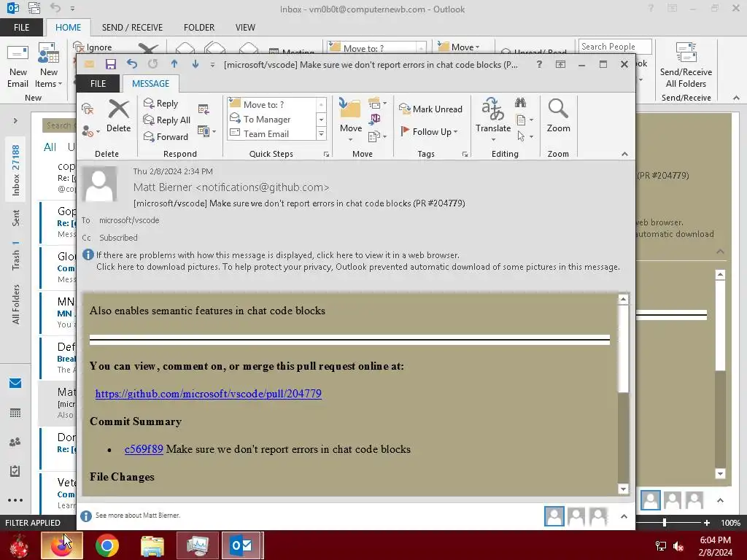The width and height of the screenshot is (747, 560).
Task: Open the Tasks navigation icon
Action: point(15,471)
